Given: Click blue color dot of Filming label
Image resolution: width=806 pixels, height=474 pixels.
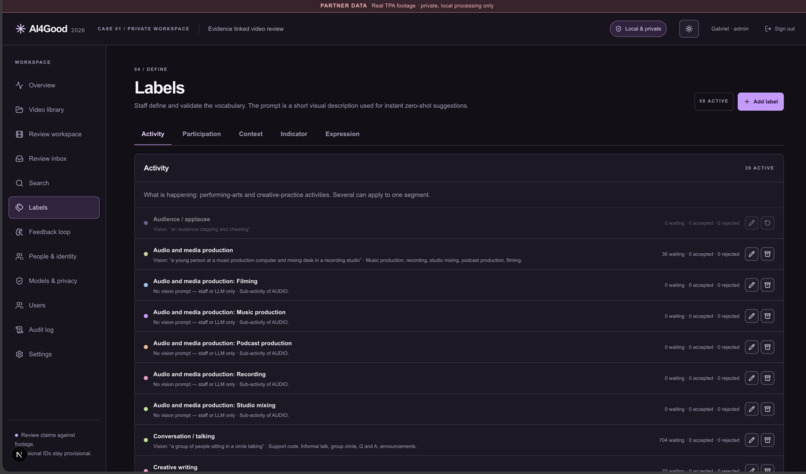Looking at the screenshot, I should (146, 285).
